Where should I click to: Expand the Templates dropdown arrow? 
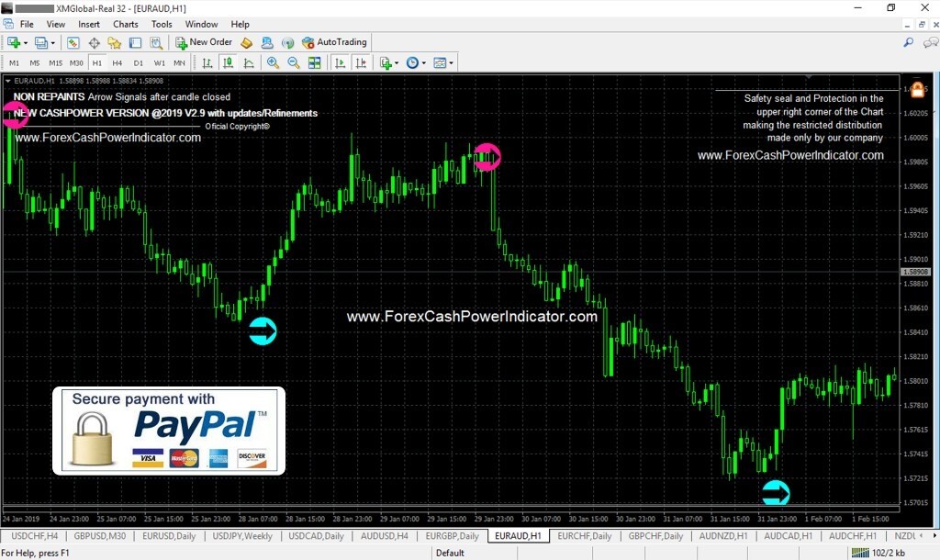tap(452, 63)
